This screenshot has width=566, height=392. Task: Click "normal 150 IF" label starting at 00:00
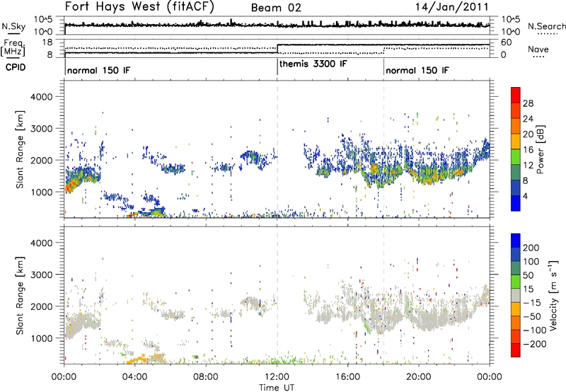click(x=98, y=70)
